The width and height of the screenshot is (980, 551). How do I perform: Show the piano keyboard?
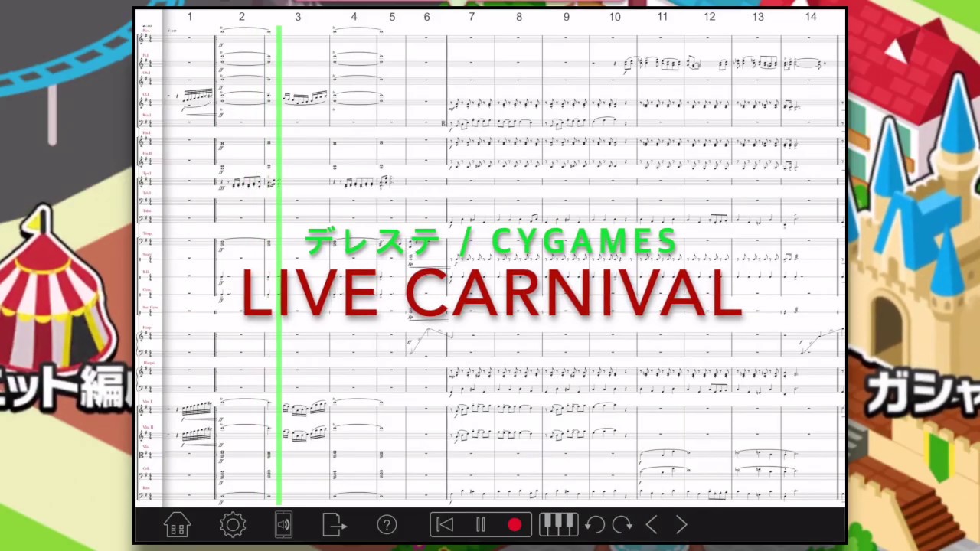pos(558,524)
